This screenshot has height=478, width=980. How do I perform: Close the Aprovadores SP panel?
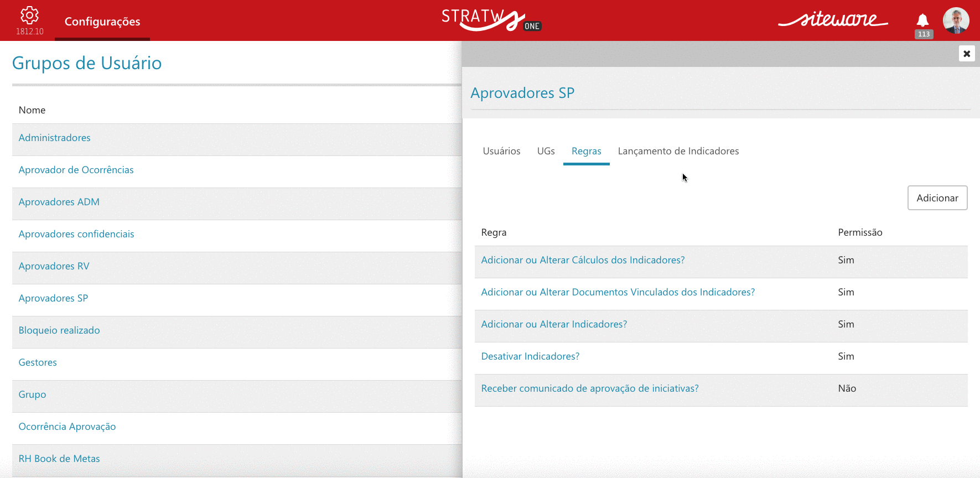(x=967, y=54)
